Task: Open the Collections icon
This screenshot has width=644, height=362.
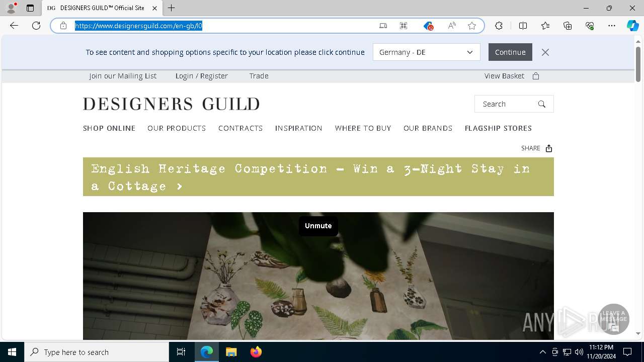Action: [568, 26]
